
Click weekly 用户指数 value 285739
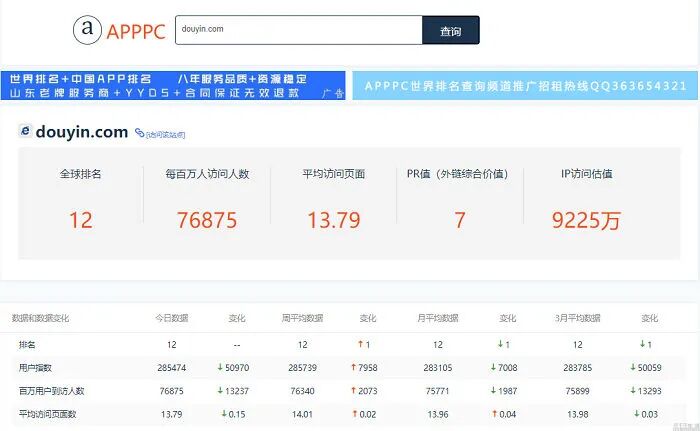click(302, 368)
